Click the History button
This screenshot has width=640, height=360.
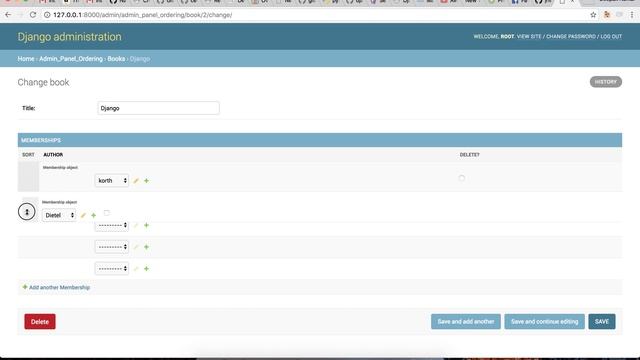606,82
